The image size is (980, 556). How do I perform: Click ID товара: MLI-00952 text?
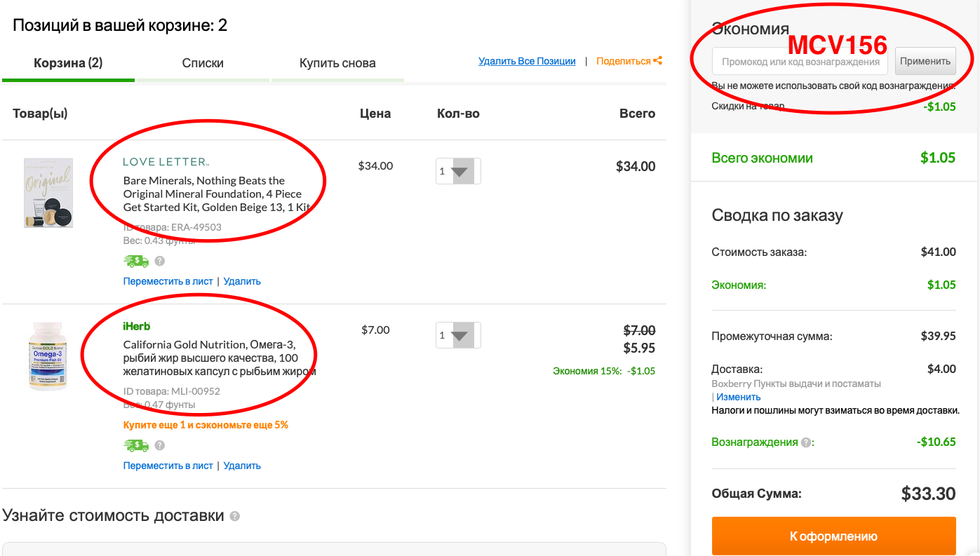tap(171, 391)
